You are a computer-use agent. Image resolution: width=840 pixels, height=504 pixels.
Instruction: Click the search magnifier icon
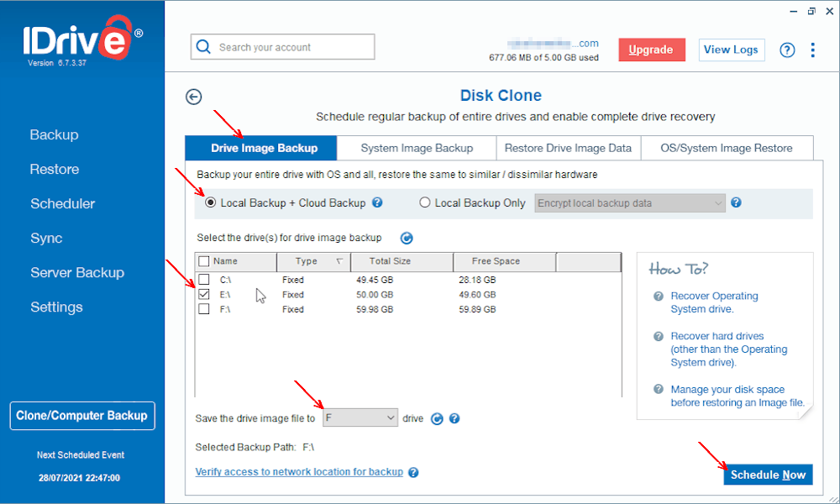[x=203, y=46]
